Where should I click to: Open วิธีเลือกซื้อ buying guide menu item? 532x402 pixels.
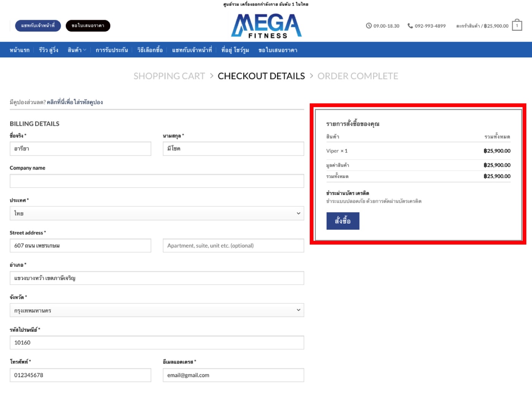tap(150, 50)
